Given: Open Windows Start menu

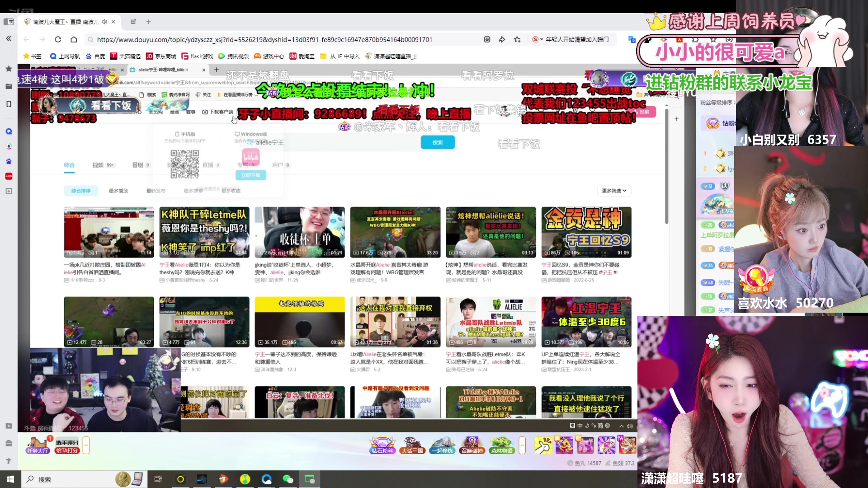Looking at the screenshot, I should point(10,479).
